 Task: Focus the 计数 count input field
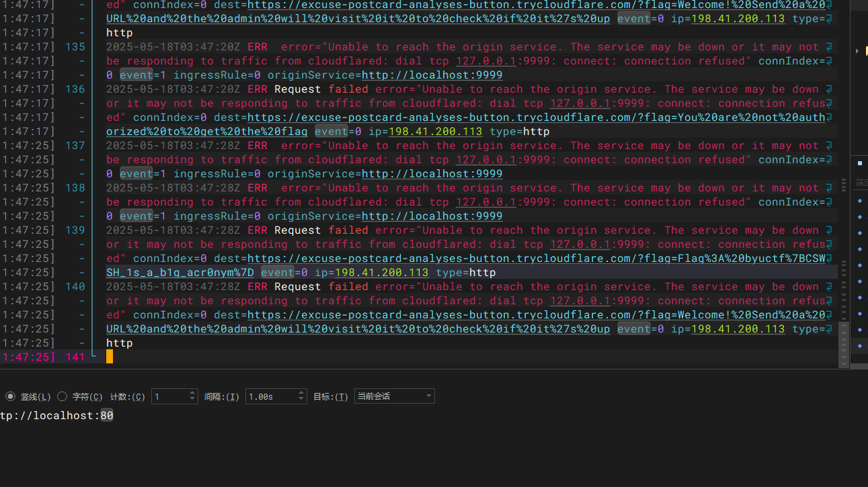click(x=169, y=396)
